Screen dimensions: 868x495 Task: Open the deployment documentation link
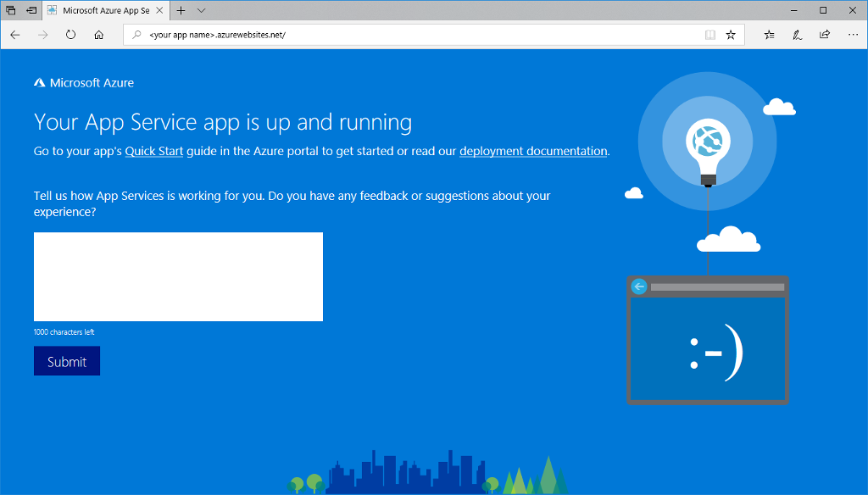click(x=533, y=152)
